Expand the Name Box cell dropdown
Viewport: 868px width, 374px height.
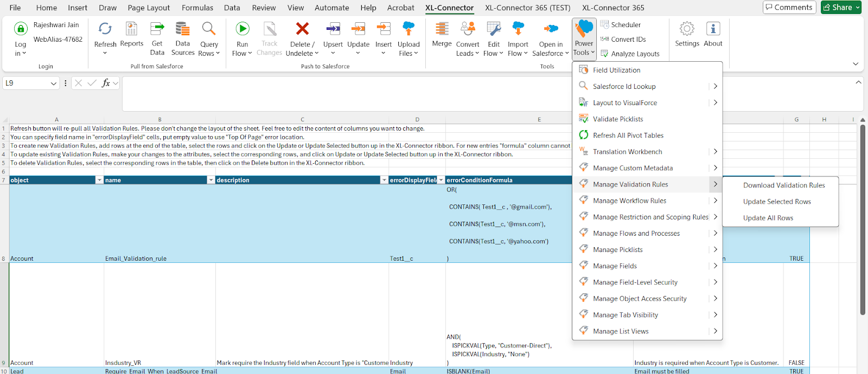coord(53,83)
